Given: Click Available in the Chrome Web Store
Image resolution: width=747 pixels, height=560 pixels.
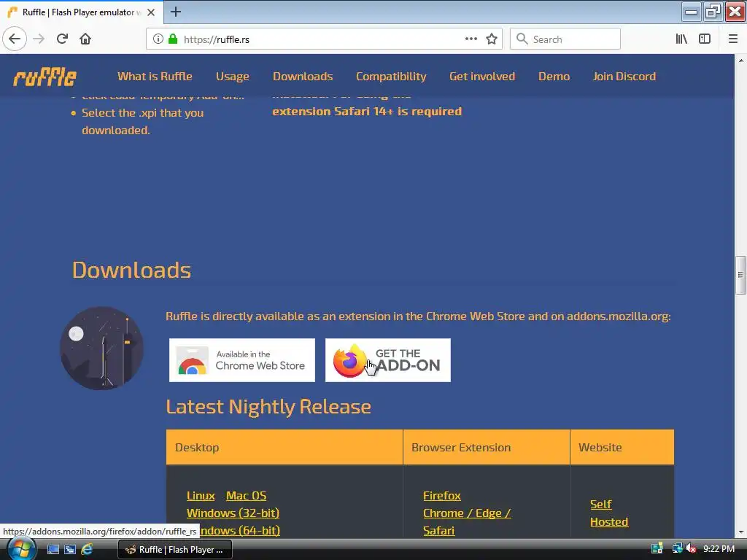Looking at the screenshot, I should [x=242, y=360].
